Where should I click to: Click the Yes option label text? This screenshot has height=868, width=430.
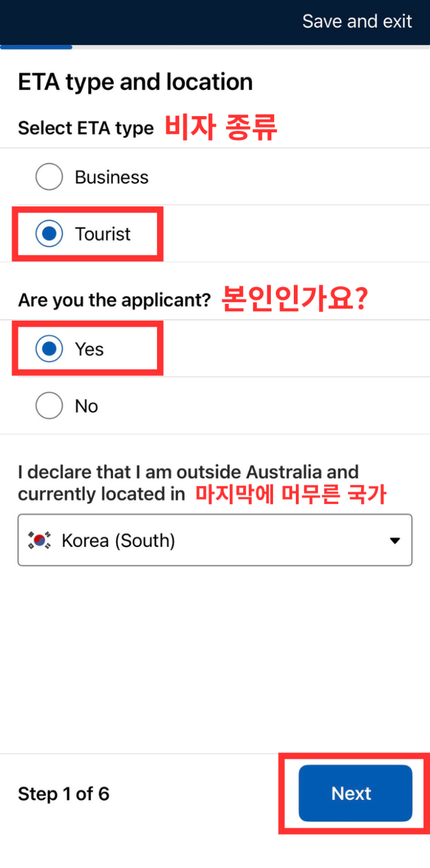(x=90, y=349)
